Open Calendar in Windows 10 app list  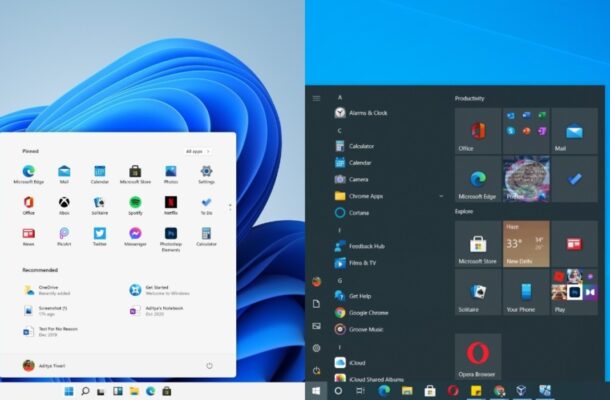(353, 163)
